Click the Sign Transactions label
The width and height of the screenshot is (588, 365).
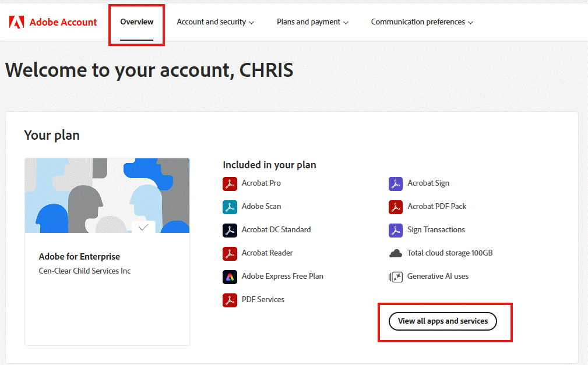pyautogui.click(x=436, y=229)
